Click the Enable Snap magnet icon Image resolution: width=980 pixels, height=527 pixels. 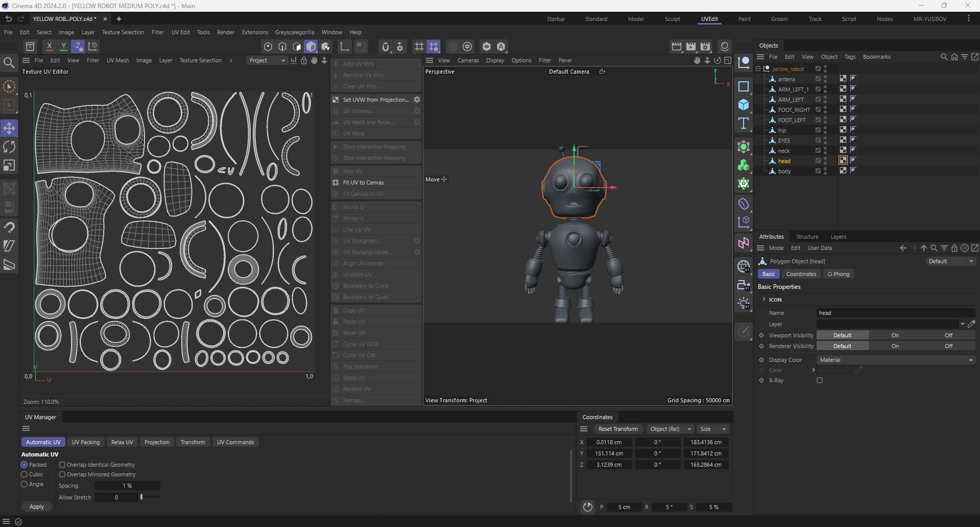(386, 47)
